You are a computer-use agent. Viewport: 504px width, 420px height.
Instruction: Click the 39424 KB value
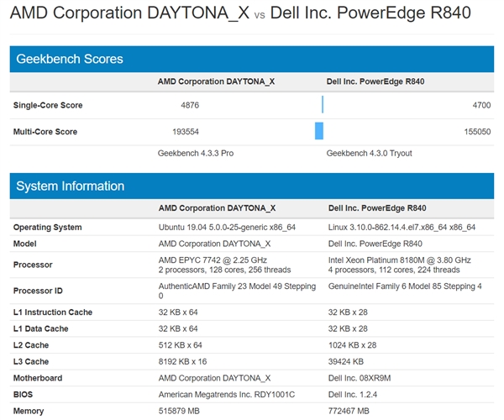coord(345,361)
